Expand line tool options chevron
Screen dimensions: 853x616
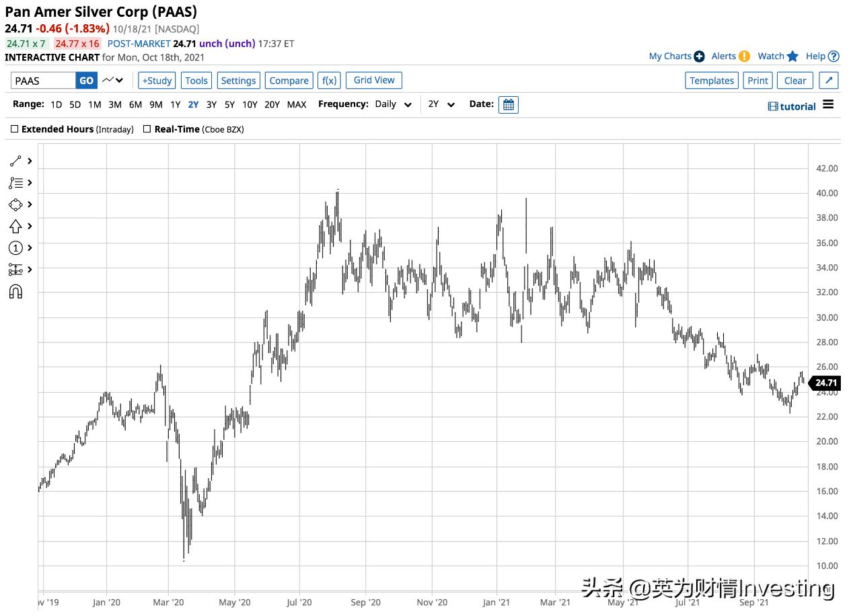(30, 161)
